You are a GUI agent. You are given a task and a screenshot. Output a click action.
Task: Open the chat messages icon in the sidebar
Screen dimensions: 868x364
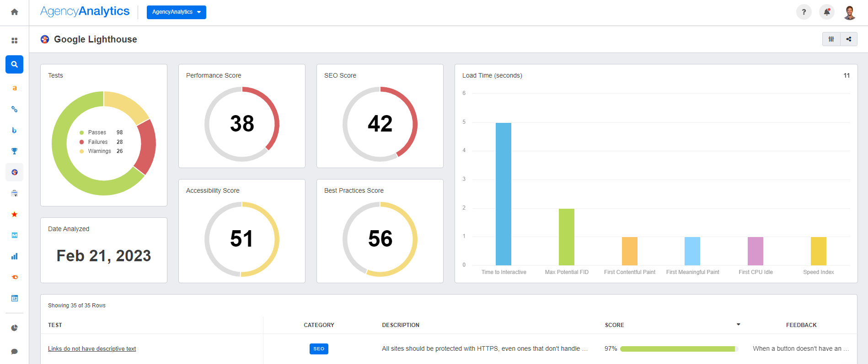pyautogui.click(x=15, y=351)
